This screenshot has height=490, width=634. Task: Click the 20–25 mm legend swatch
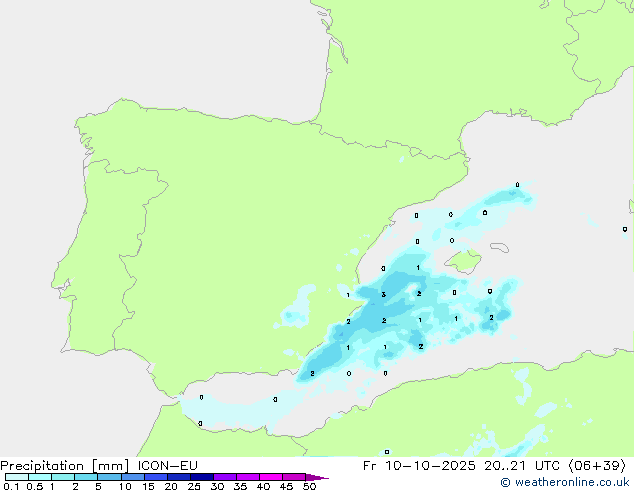(179, 477)
